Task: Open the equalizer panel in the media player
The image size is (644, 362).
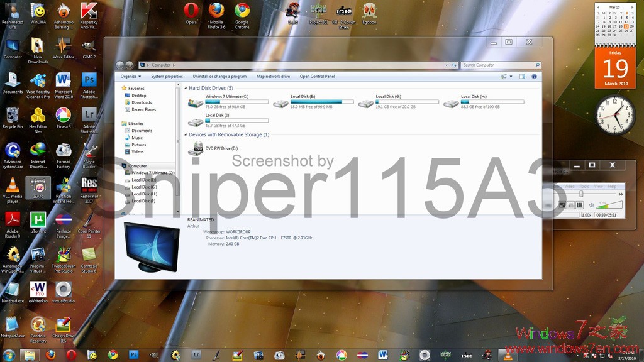Action: pyautogui.click(x=579, y=205)
